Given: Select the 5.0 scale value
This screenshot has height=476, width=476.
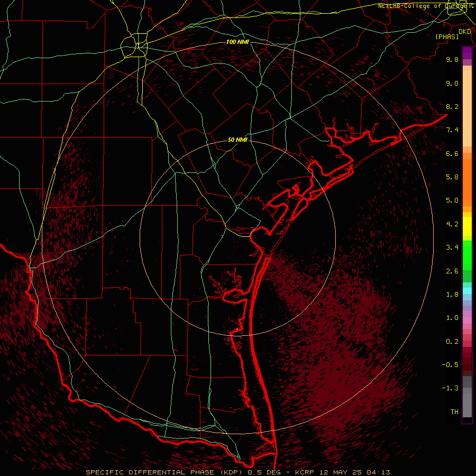Looking at the screenshot, I should pyautogui.click(x=452, y=200).
